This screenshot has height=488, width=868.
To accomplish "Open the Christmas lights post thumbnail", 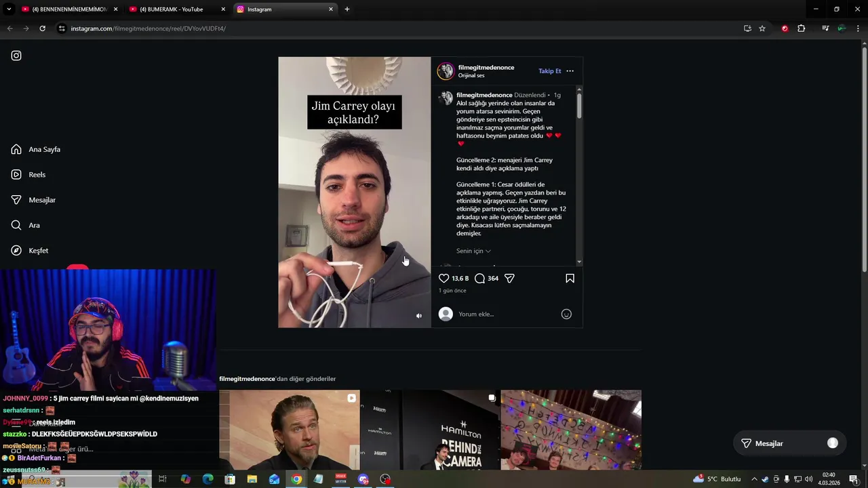I will click(571, 430).
